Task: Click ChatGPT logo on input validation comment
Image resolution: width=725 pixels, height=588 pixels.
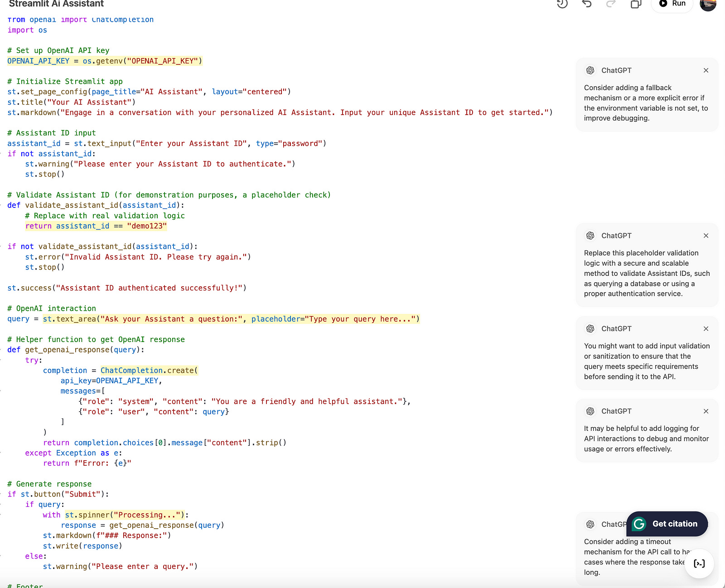Action: click(590, 328)
